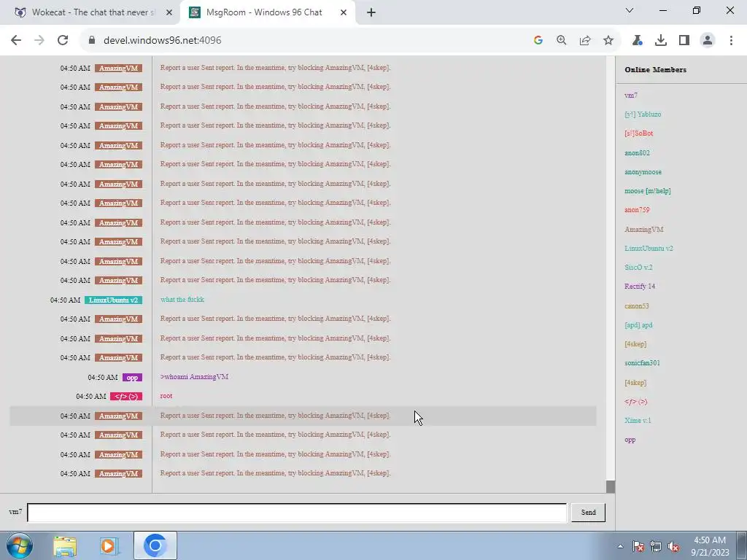This screenshot has width=747, height=560.
Task: Select moose [m!help] in Online Members
Action: click(x=648, y=191)
